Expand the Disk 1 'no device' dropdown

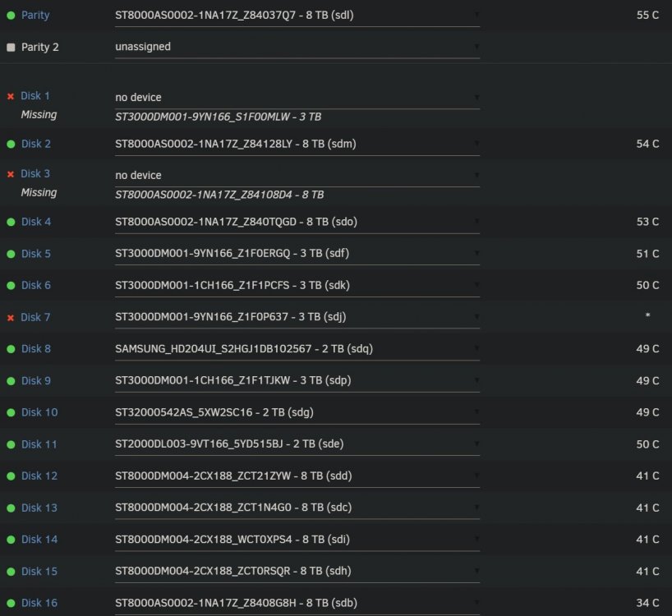(297, 98)
